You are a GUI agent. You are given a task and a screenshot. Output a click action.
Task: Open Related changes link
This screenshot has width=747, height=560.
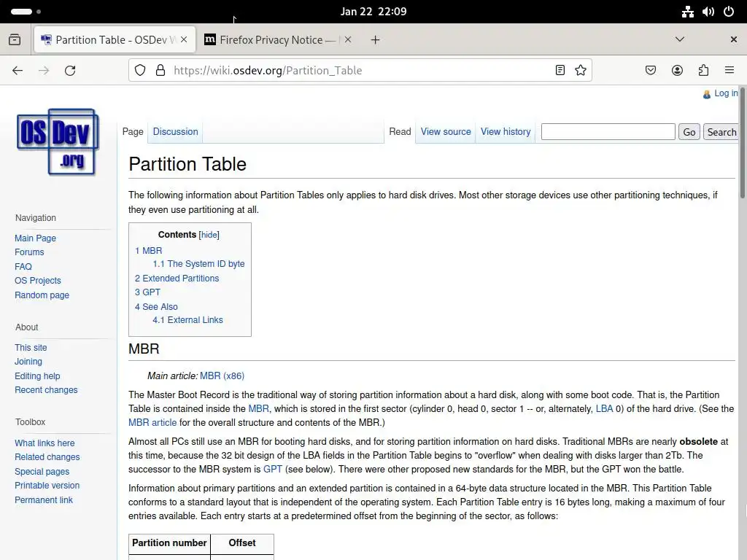pyautogui.click(x=47, y=456)
